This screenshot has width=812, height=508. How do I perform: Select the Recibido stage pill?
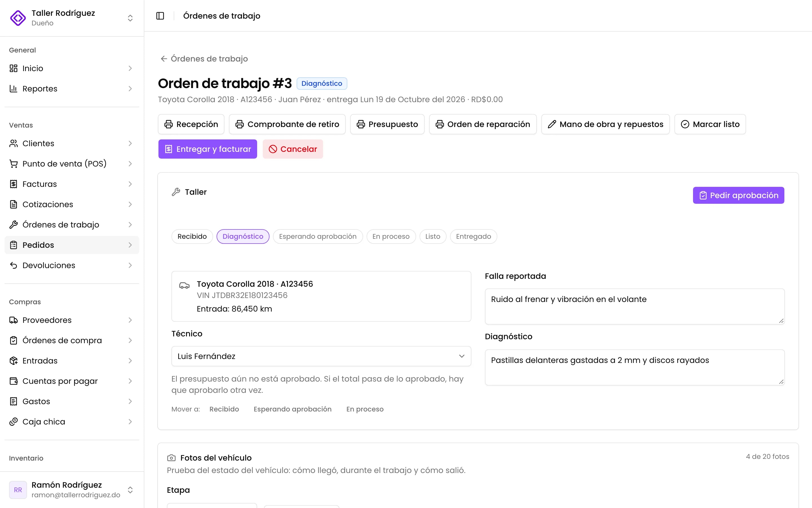coord(192,237)
